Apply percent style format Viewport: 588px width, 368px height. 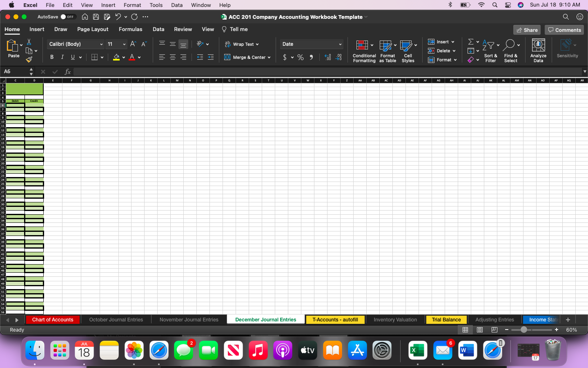[301, 57]
